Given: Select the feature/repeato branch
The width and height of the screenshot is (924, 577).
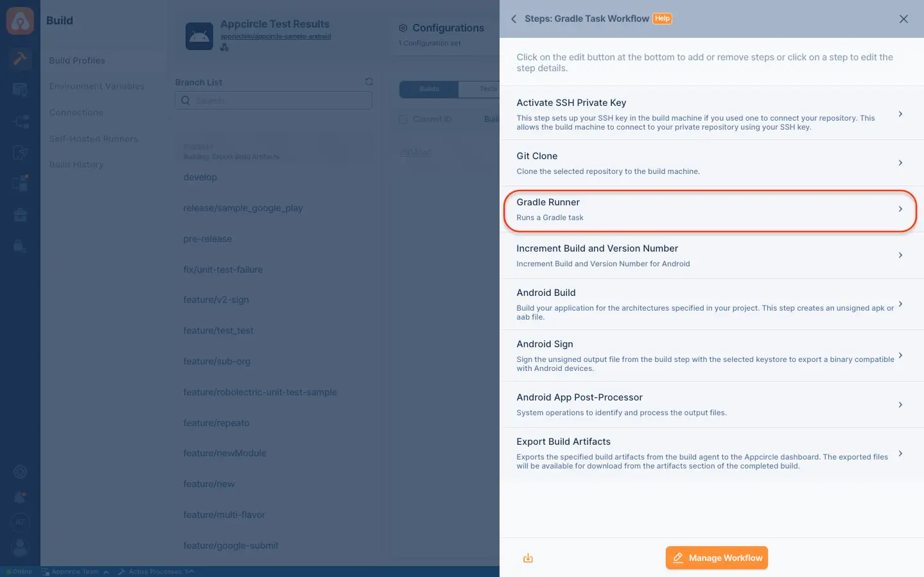Looking at the screenshot, I should (216, 423).
